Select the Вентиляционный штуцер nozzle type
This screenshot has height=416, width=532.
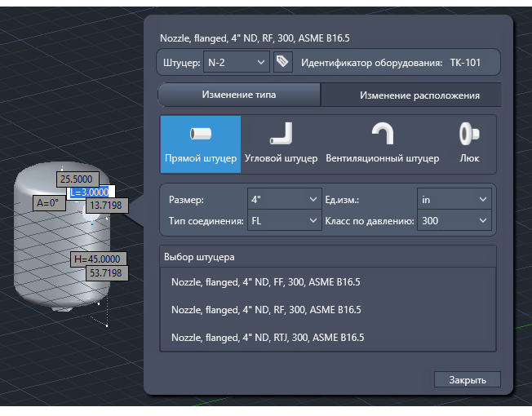click(x=383, y=144)
